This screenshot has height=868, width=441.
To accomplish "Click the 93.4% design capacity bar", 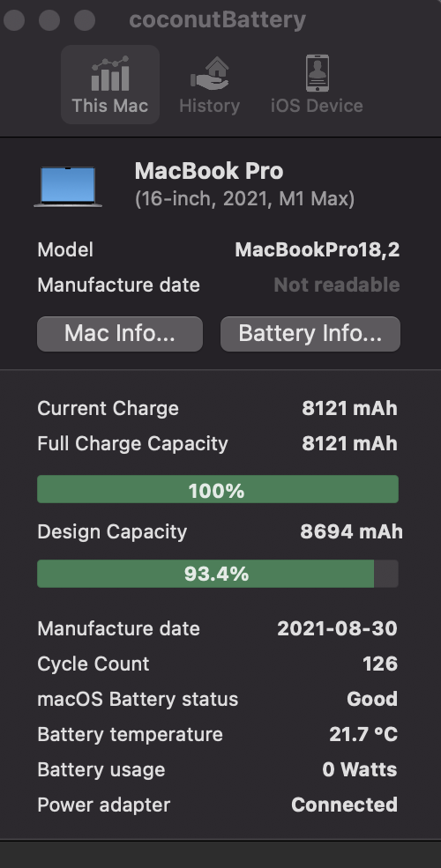I will pos(218,574).
